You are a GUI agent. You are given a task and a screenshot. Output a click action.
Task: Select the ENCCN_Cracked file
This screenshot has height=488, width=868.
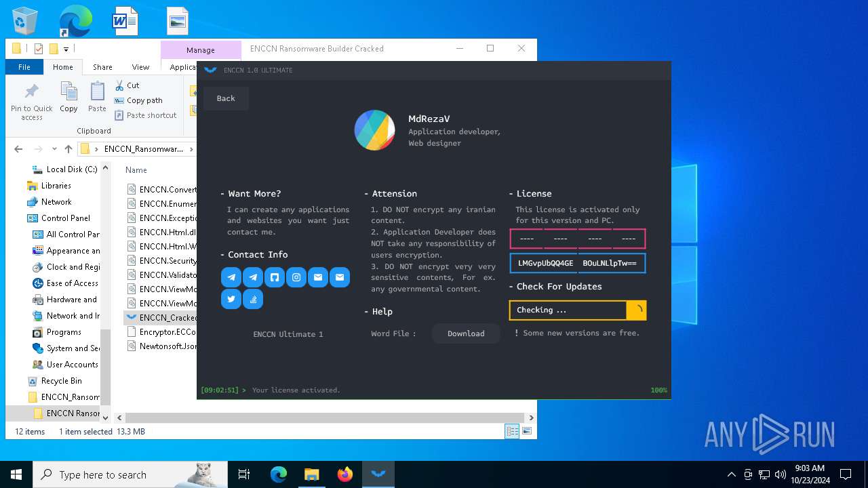(x=161, y=317)
